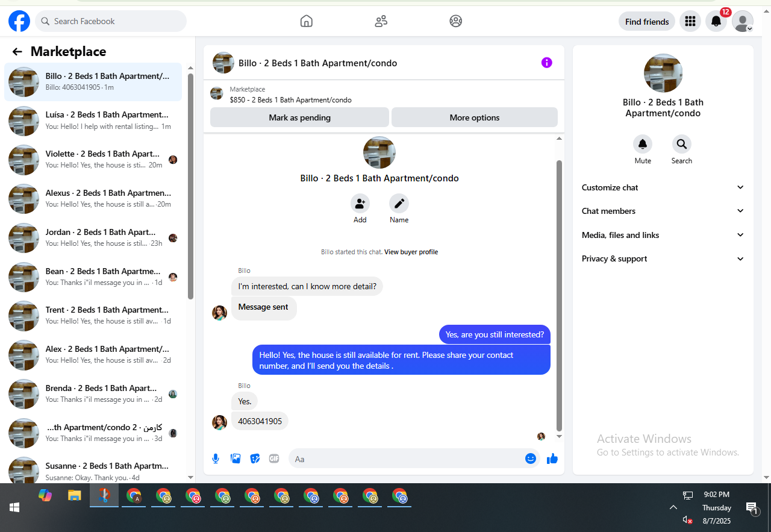Open View buyer profile link
The width and height of the screenshot is (771, 532).
(x=411, y=252)
